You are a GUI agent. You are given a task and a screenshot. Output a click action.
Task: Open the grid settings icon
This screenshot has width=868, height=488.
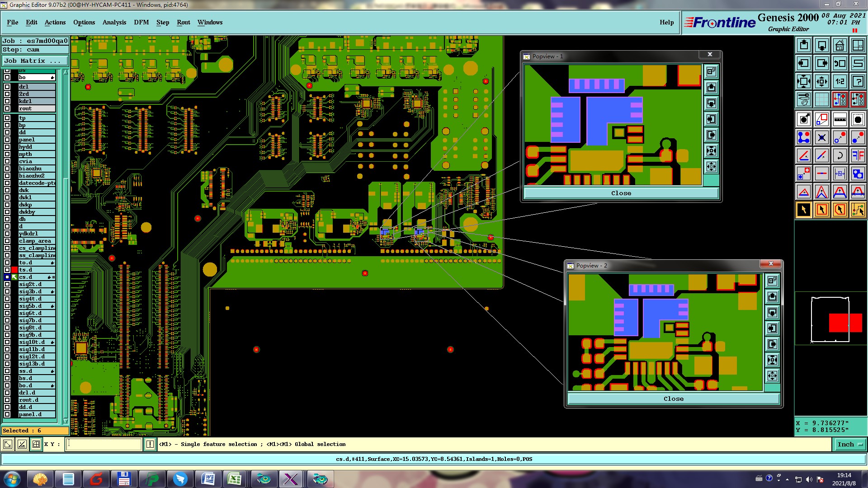point(821,99)
